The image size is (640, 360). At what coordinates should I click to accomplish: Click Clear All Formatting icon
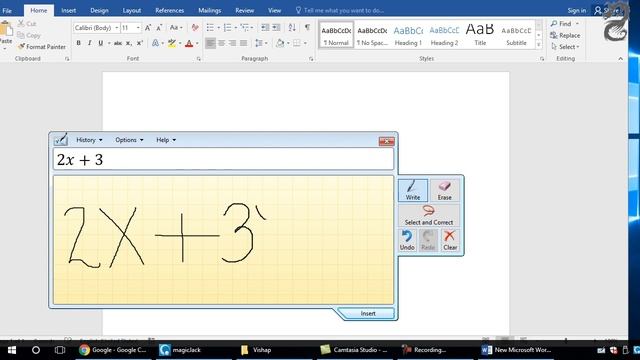[x=195, y=27]
